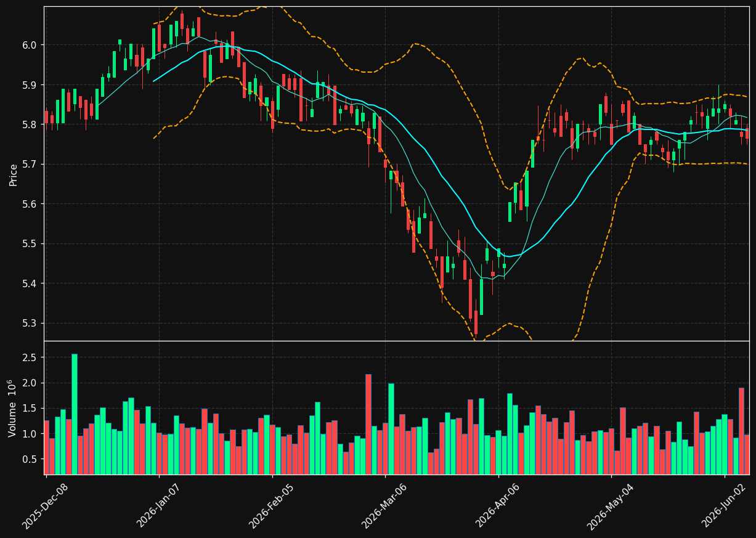
Task: Click the tall red volume bar just before 2026-Mar-06
Action: [x=368, y=424]
